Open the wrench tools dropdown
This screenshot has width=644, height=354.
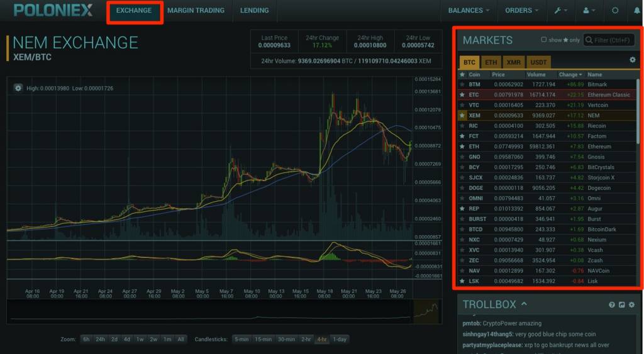(x=560, y=10)
